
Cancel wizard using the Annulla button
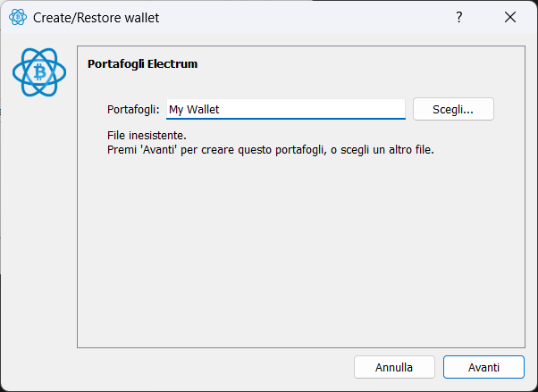point(394,367)
